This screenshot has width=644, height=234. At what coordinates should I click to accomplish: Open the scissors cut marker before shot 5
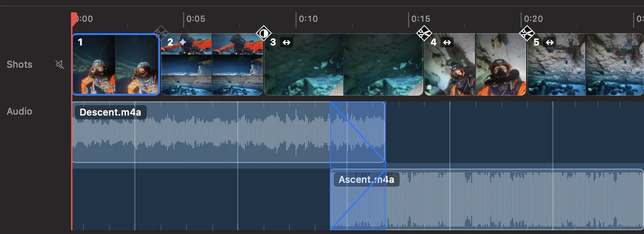(x=527, y=33)
